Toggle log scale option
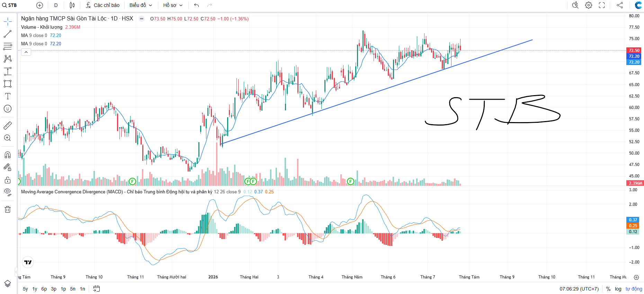 click(x=618, y=289)
